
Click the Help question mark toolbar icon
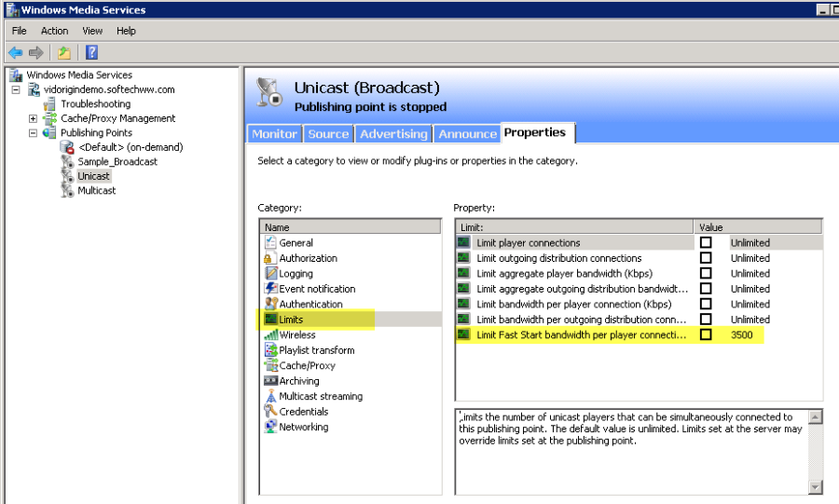tap(92, 52)
